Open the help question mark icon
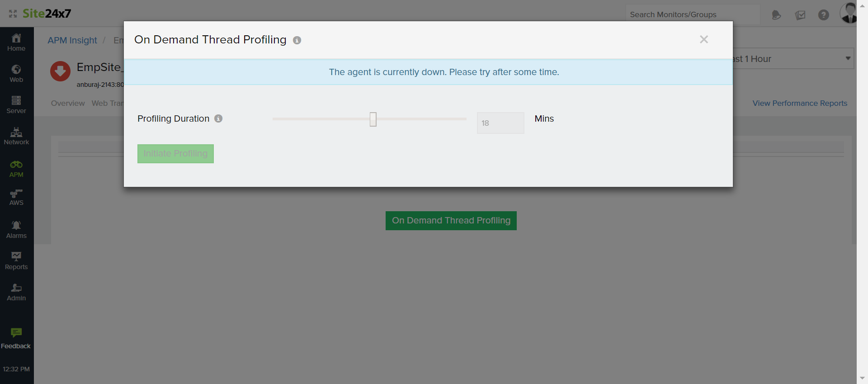This screenshot has width=868, height=384. tap(823, 15)
